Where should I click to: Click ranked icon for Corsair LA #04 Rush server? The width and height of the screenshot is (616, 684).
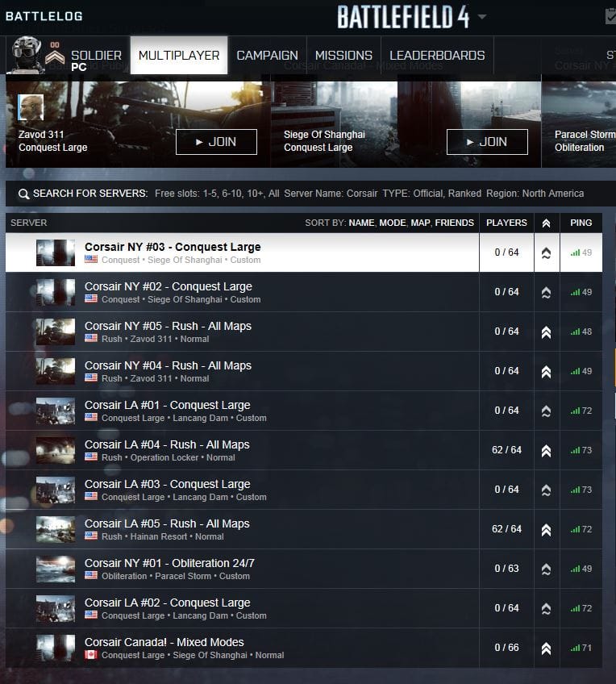tap(546, 451)
